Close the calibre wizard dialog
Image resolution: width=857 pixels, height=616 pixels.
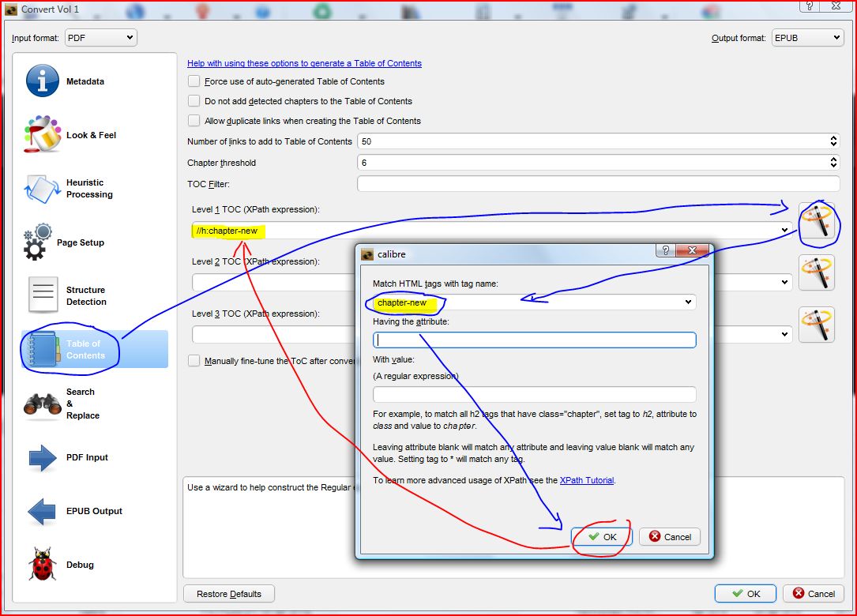[x=692, y=250]
